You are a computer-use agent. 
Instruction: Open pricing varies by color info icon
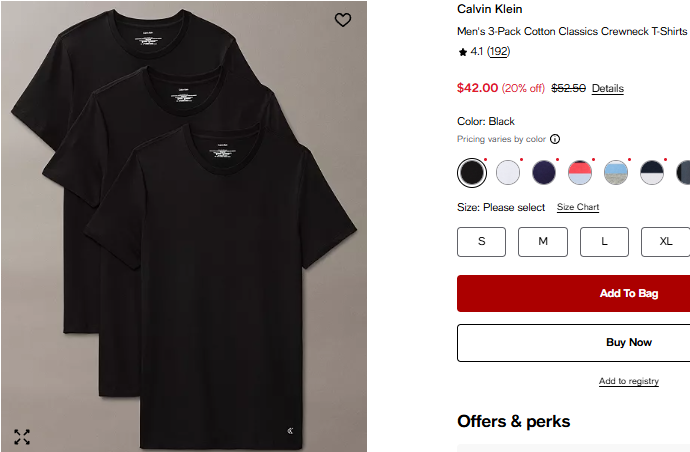(555, 140)
